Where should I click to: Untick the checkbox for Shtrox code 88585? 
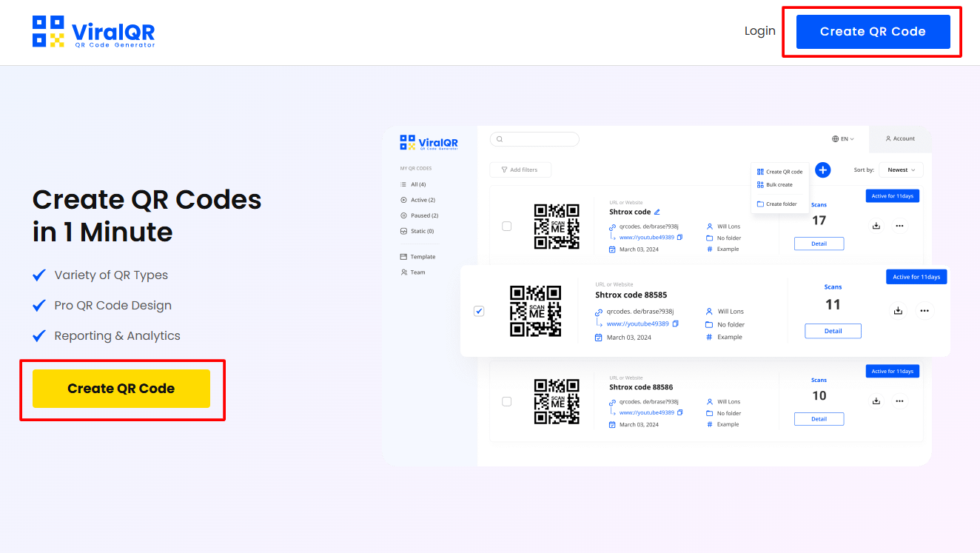click(x=479, y=311)
